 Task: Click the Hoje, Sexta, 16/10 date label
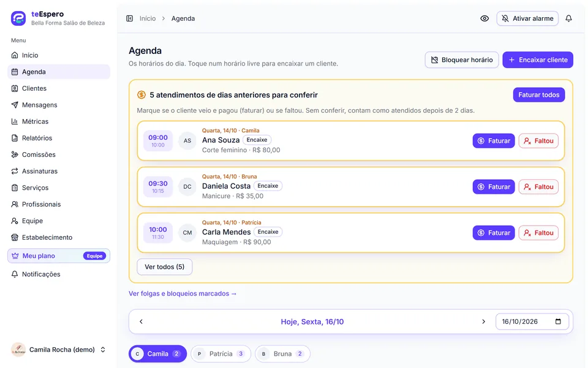(312, 322)
